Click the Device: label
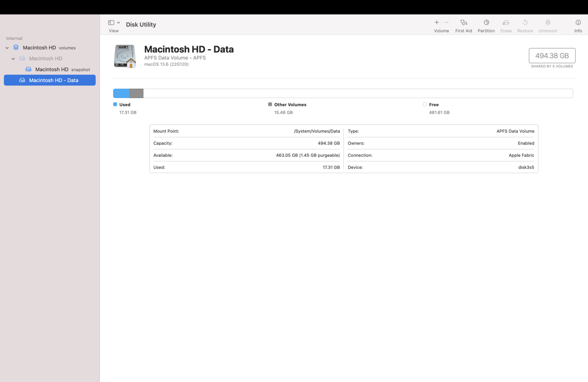 355,167
